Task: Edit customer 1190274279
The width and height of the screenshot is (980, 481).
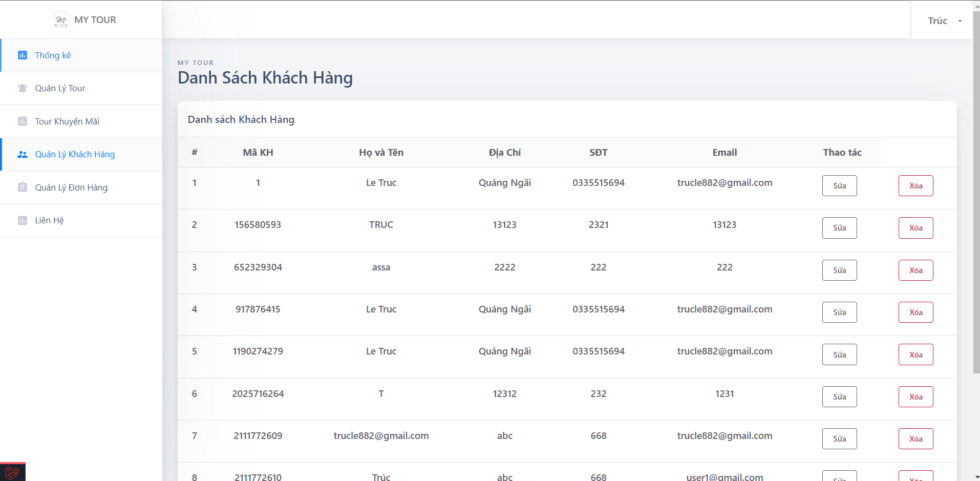Action: (x=839, y=354)
